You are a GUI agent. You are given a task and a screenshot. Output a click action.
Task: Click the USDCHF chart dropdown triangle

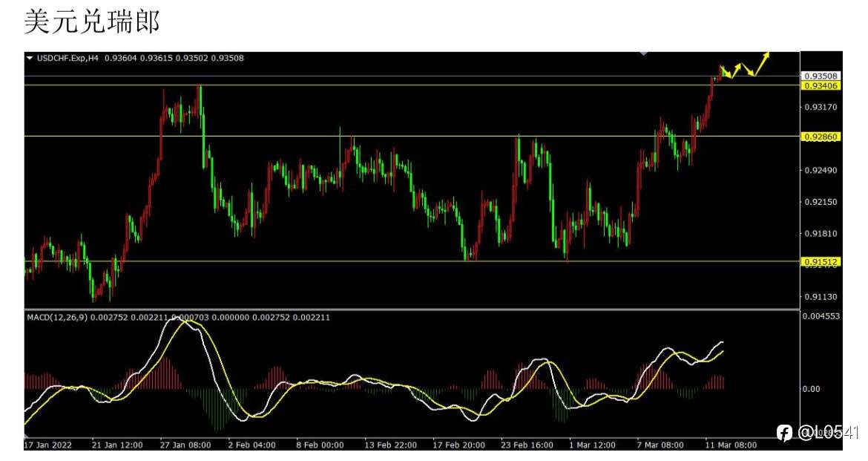[x=30, y=58]
